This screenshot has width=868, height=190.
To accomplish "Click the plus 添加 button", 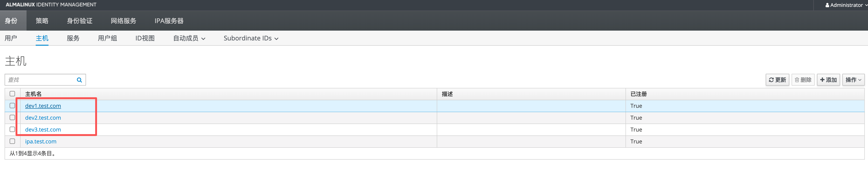I will coord(828,80).
